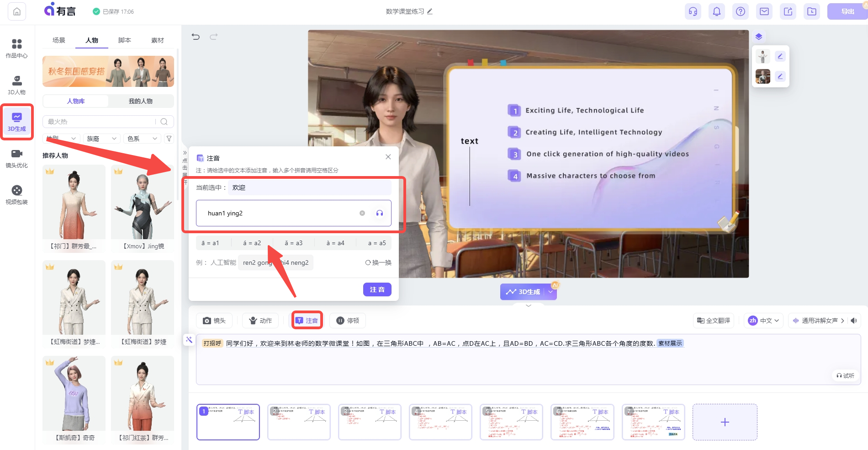Screen dimensions: 868x450
Task: Click the 动作 toolbar button
Action: tap(260, 321)
